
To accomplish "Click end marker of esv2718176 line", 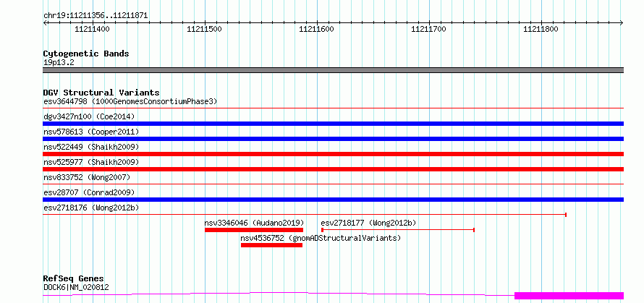I will point(566,214).
